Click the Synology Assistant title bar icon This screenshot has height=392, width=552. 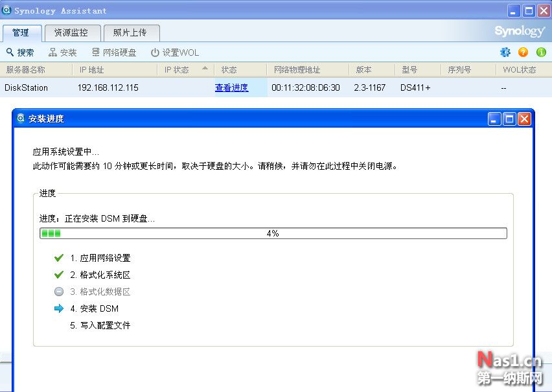(6, 10)
